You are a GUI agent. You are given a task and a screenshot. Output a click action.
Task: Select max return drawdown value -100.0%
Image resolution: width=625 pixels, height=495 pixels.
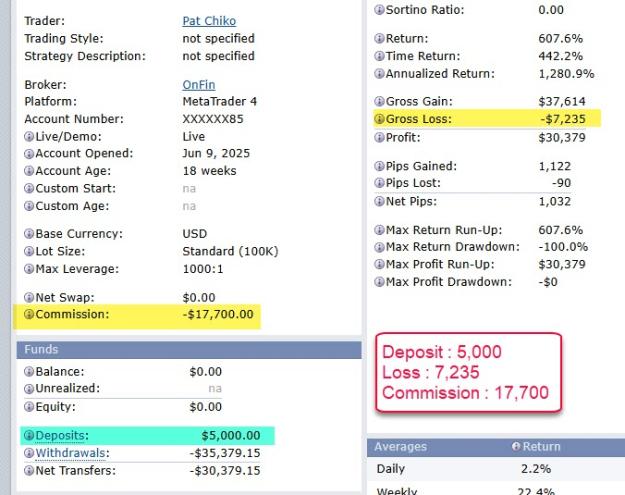[563, 247]
